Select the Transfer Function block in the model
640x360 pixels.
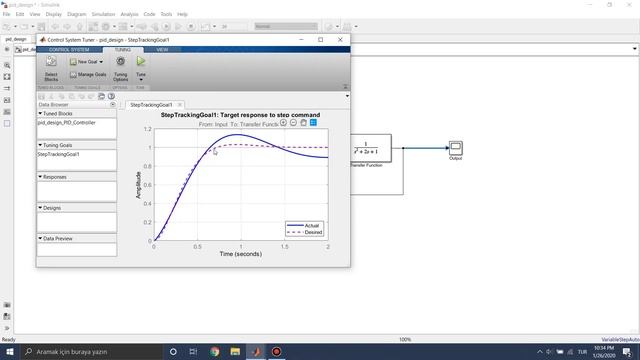(x=371, y=148)
